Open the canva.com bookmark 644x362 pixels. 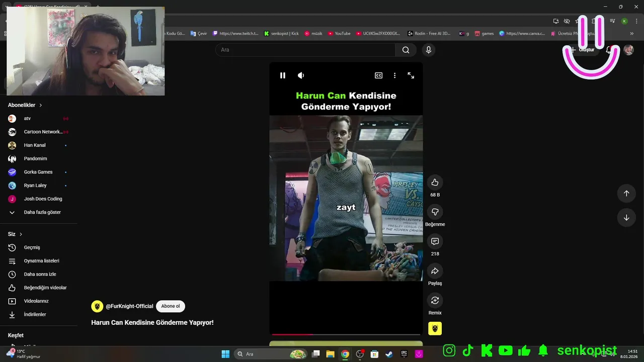click(522, 34)
